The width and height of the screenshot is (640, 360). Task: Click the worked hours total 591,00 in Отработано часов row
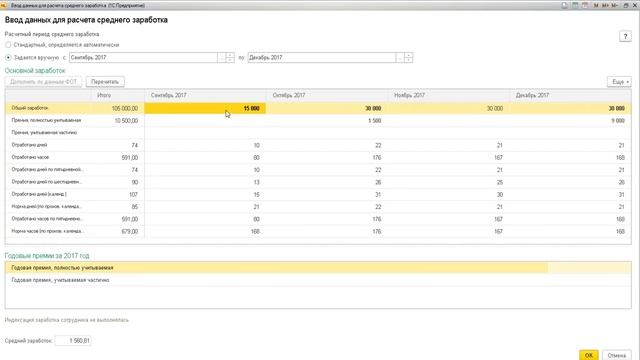pyautogui.click(x=118, y=157)
